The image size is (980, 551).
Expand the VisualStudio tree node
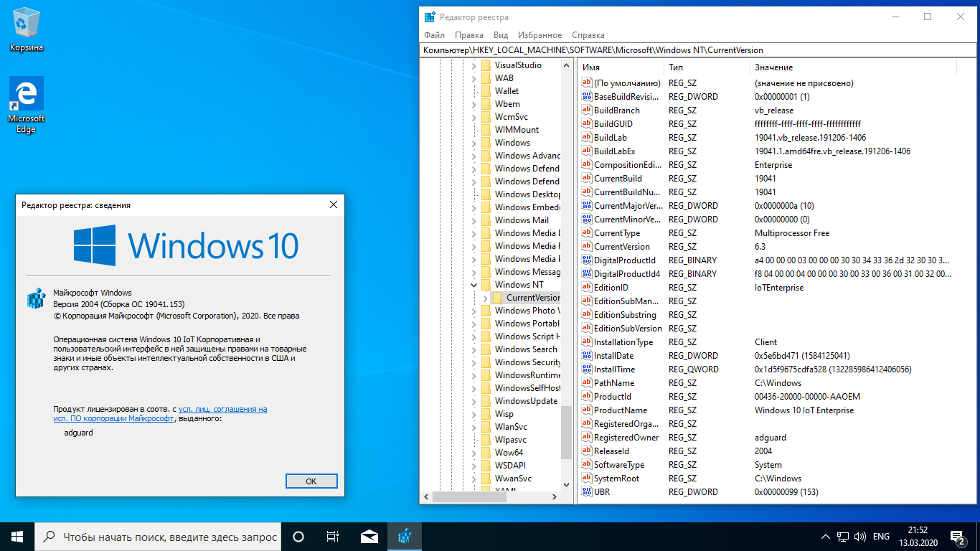coord(473,65)
